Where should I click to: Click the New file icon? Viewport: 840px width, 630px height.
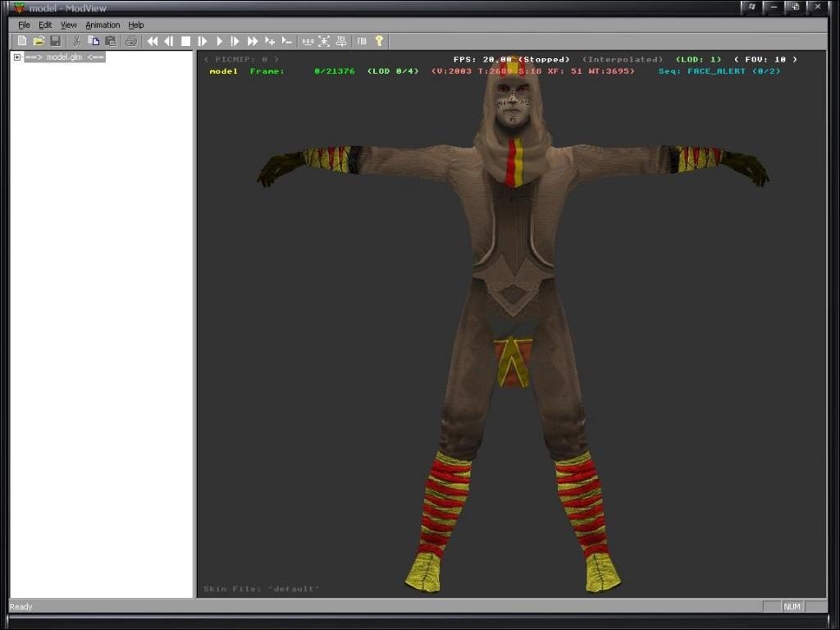(x=22, y=41)
